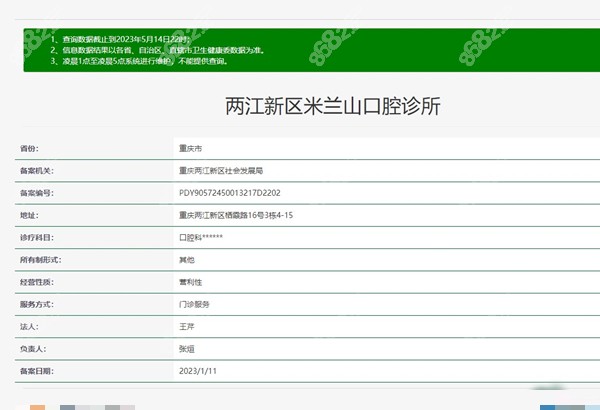Click the clinic title 两江新区米兰山口腔诊所
The width and height of the screenshot is (600, 410).
333,106
